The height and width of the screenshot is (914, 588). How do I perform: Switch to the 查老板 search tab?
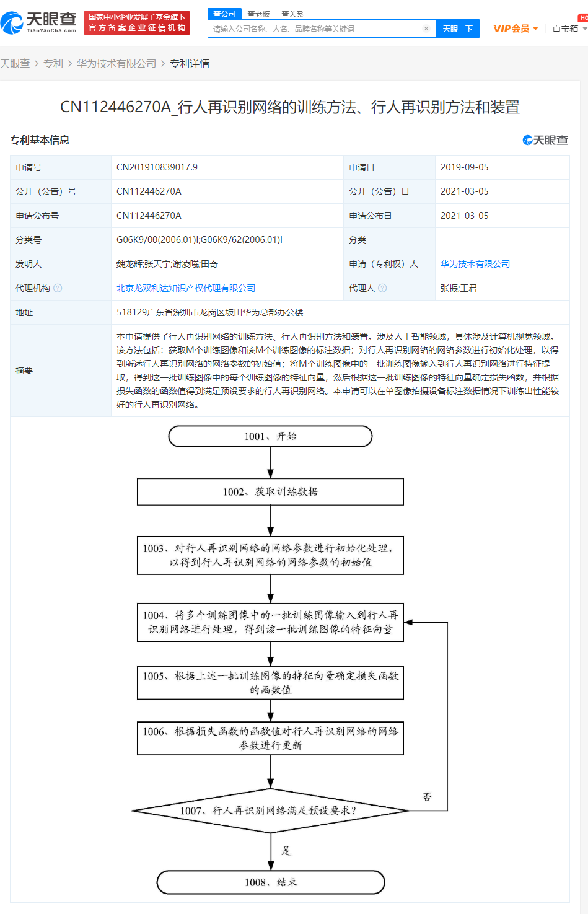point(257,14)
